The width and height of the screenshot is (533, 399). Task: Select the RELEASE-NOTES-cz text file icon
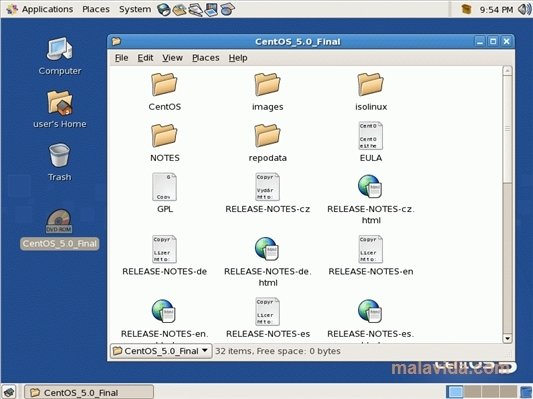(x=268, y=187)
